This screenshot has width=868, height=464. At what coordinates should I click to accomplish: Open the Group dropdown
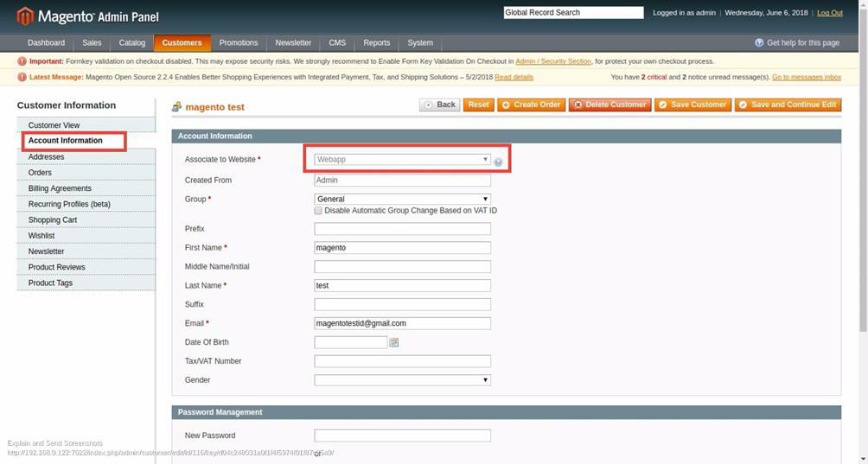tap(402, 200)
